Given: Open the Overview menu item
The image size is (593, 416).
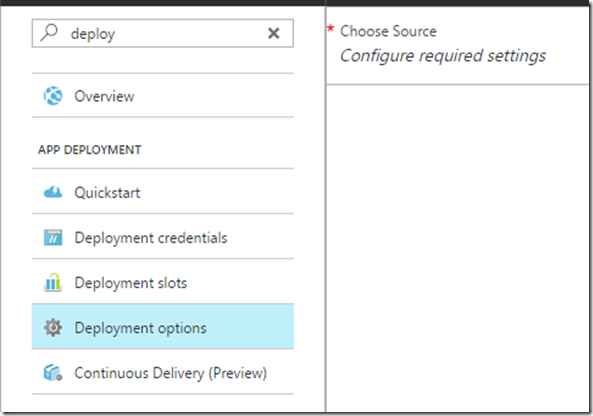Looking at the screenshot, I should coord(163,96).
